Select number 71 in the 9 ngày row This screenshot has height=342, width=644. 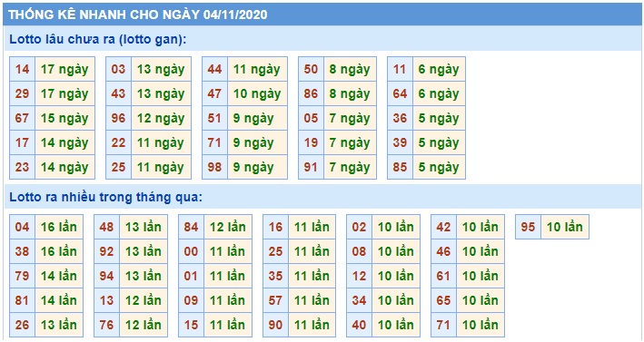[x=214, y=143]
